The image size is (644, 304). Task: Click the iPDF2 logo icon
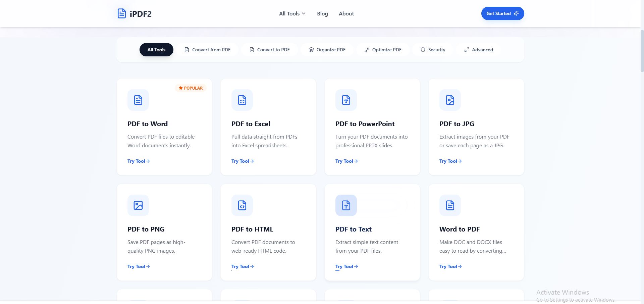[x=121, y=14]
